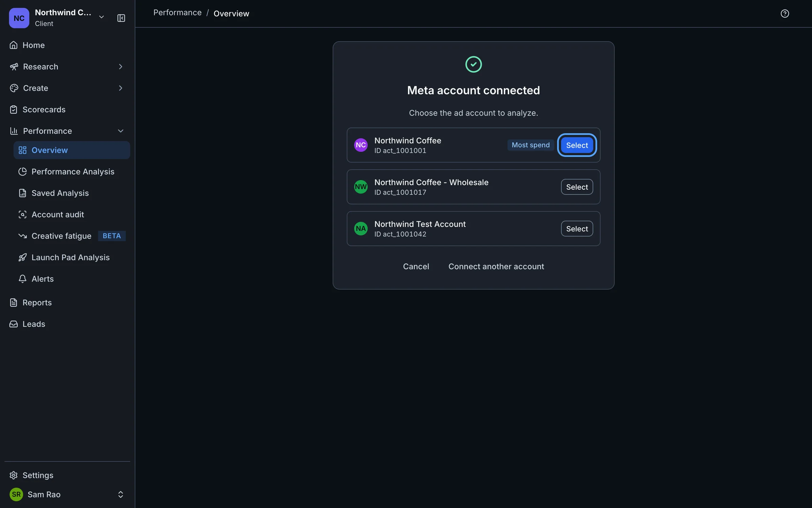
Task: Go to Home in sidebar
Action: 67,45
